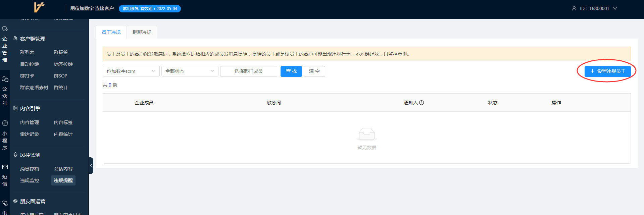The image size is (644, 215).
Task: Click the 朋友圈运营 icon
Action: [x=15, y=201]
